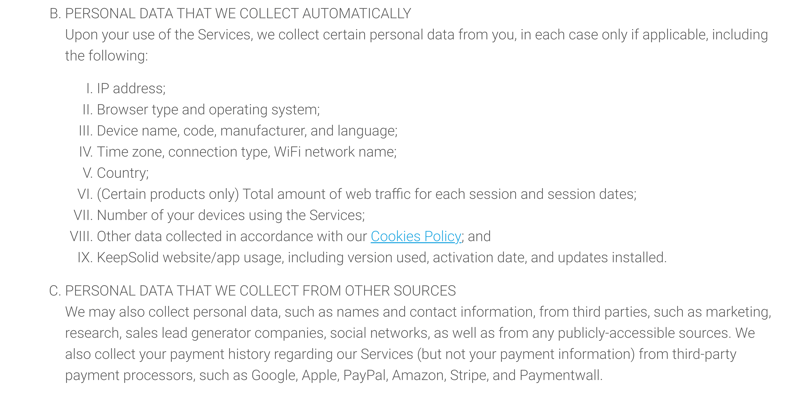Click 'Device name, code, manufacturer, and language' item
The width and height of the screenshot is (800, 394).
[x=247, y=131]
